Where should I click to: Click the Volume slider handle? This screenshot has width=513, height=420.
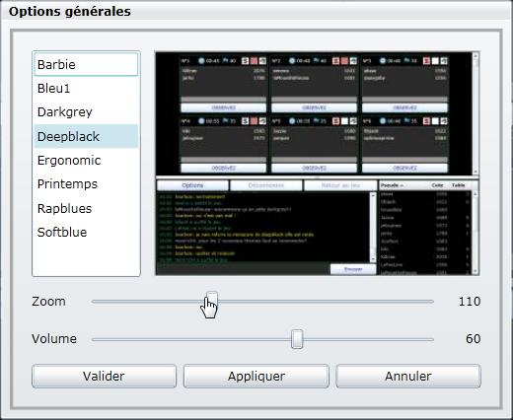[x=297, y=339]
